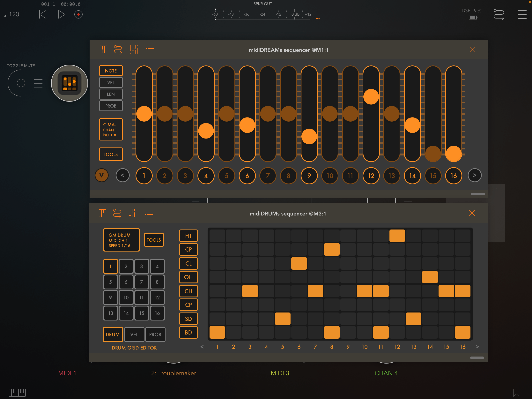Screen dimensions: 532x399
Task: Open TOOLS in the drum sequencer
Action: [x=154, y=240]
